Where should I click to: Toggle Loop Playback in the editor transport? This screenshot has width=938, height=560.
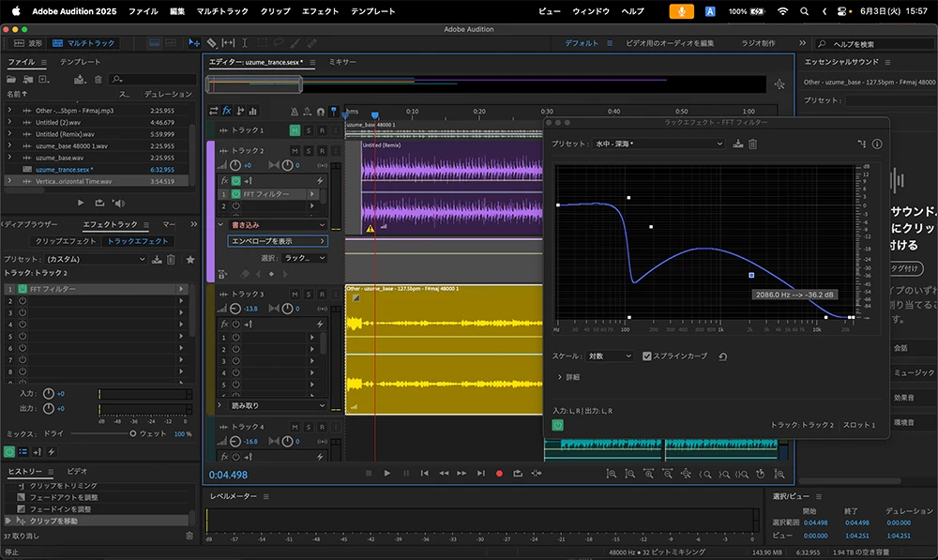(518, 474)
